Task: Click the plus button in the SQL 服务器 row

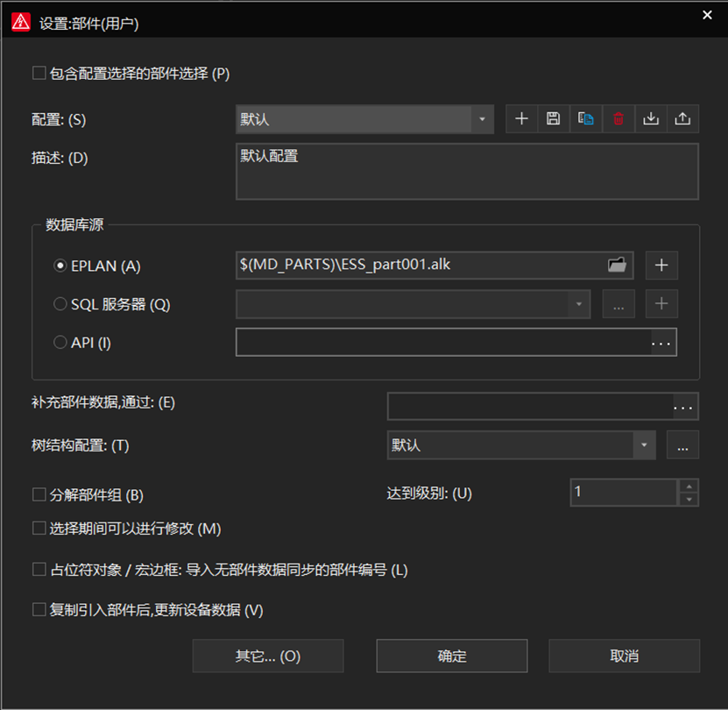Action: [661, 304]
